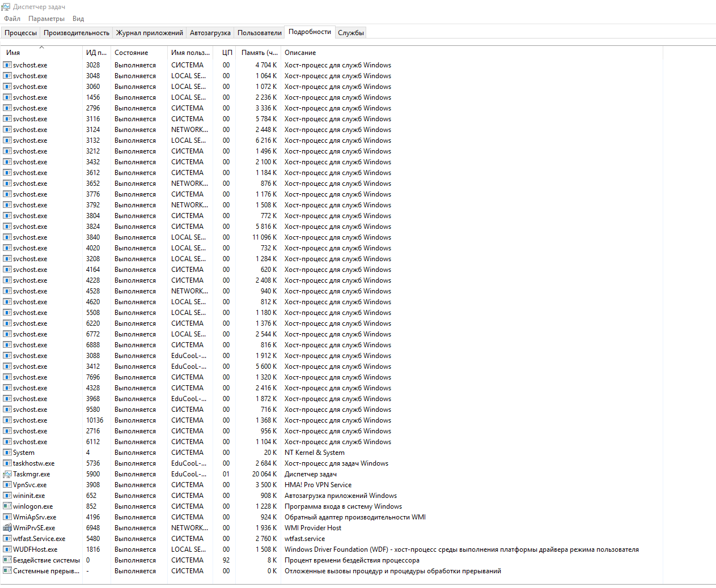Click the WMI Provider Host description

pyautogui.click(x=313, y=528)
